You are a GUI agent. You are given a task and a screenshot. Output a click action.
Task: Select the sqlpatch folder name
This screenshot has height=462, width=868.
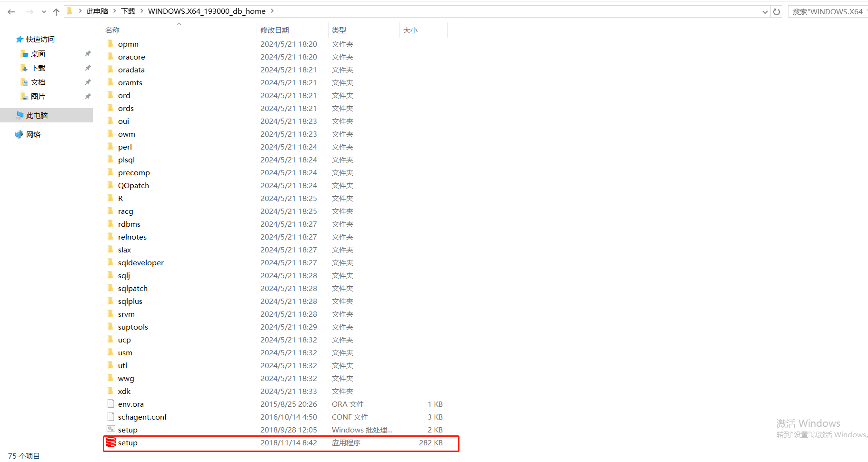click(133, 288)
